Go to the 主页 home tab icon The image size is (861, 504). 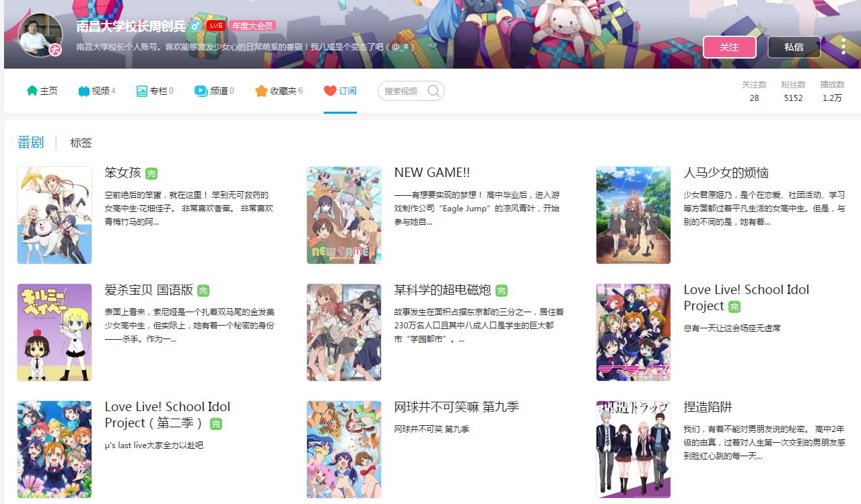[x=32, y=91]
